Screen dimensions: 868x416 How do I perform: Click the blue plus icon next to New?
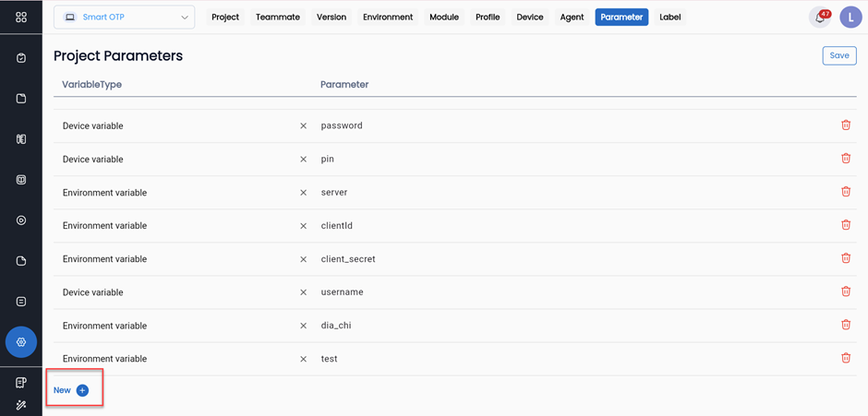point(82,390)
